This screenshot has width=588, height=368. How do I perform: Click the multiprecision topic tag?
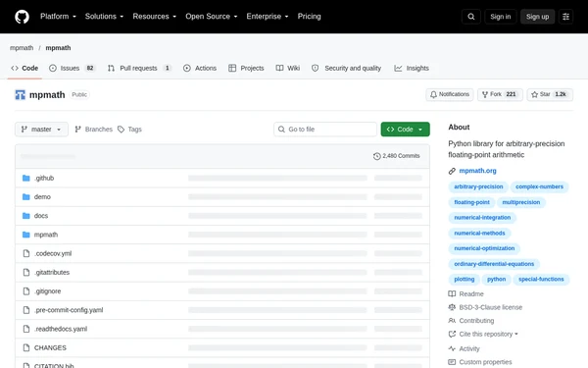coord(521,202)
